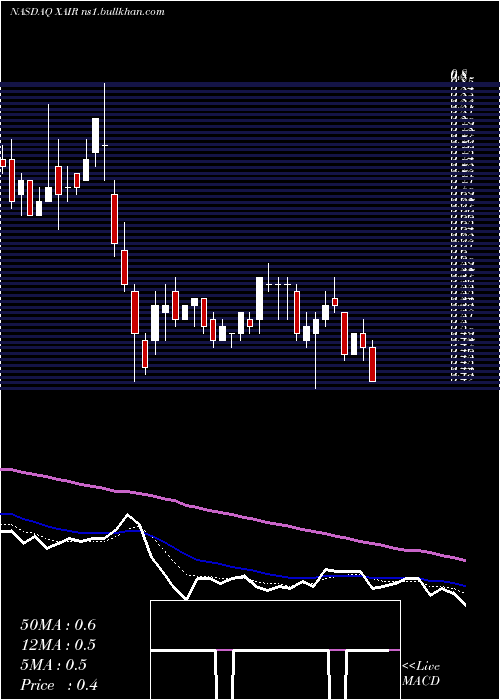Click inside the MACD histogram box
This screenshot has height=700, width=500.
tap(275, 650)
